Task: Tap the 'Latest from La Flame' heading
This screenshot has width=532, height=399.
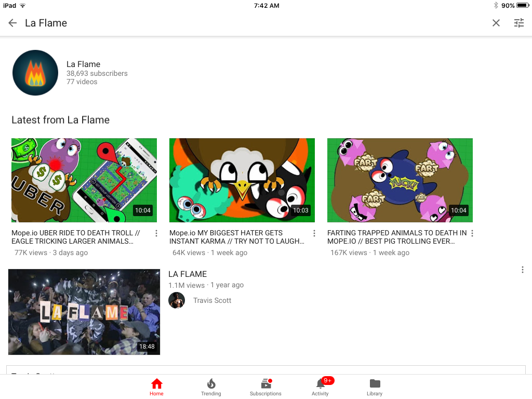Action: click(x=61, y=120)
